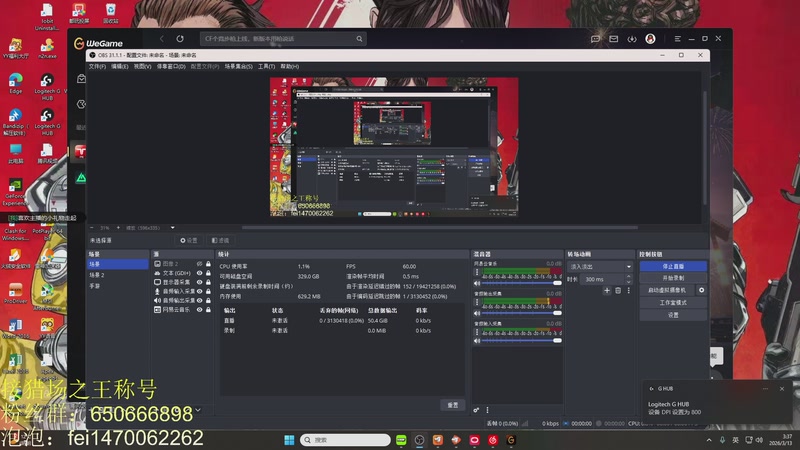Hide the 文本 (GDI+) source

pos(199,273)
